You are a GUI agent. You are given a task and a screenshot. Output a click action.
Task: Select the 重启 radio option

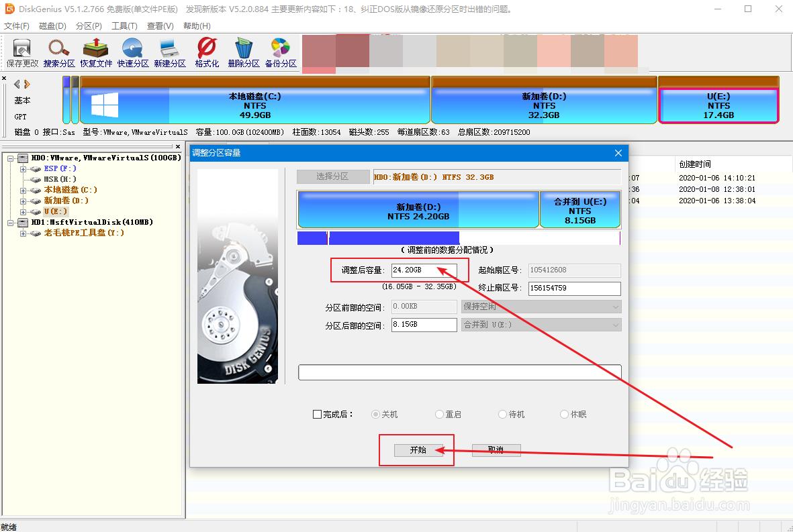(439, 415)
